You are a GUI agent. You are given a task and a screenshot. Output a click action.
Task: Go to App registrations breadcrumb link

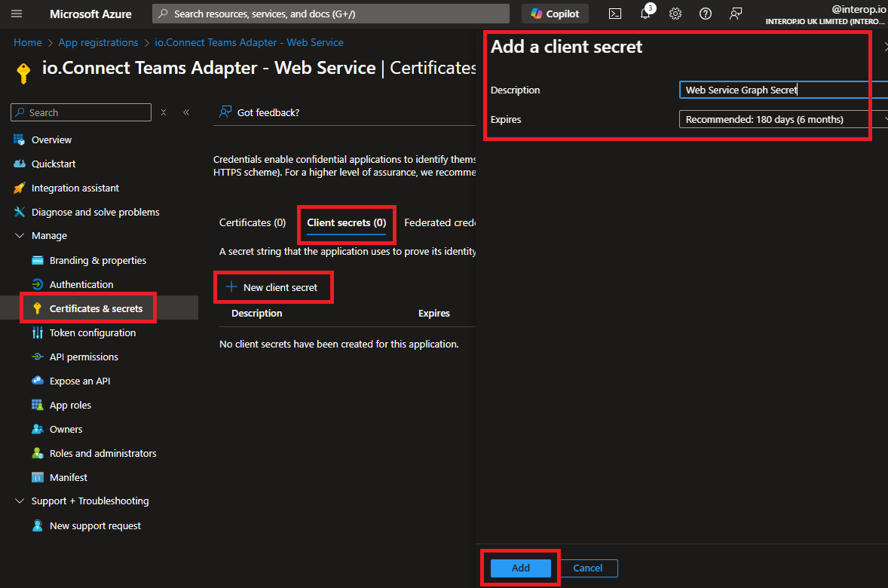click(x=98, y=42)
